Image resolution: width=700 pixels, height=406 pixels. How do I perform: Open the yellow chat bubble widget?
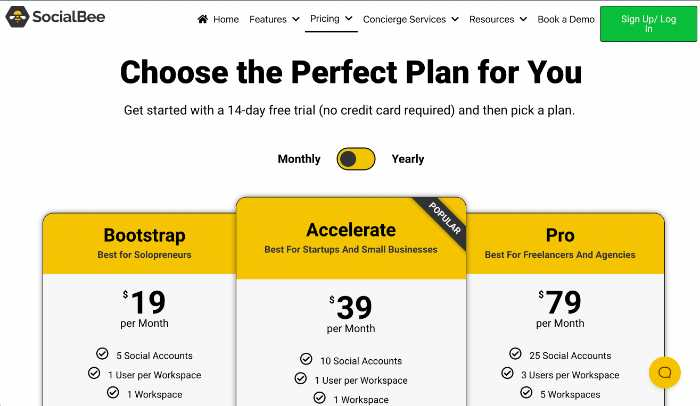click(664, 373)
